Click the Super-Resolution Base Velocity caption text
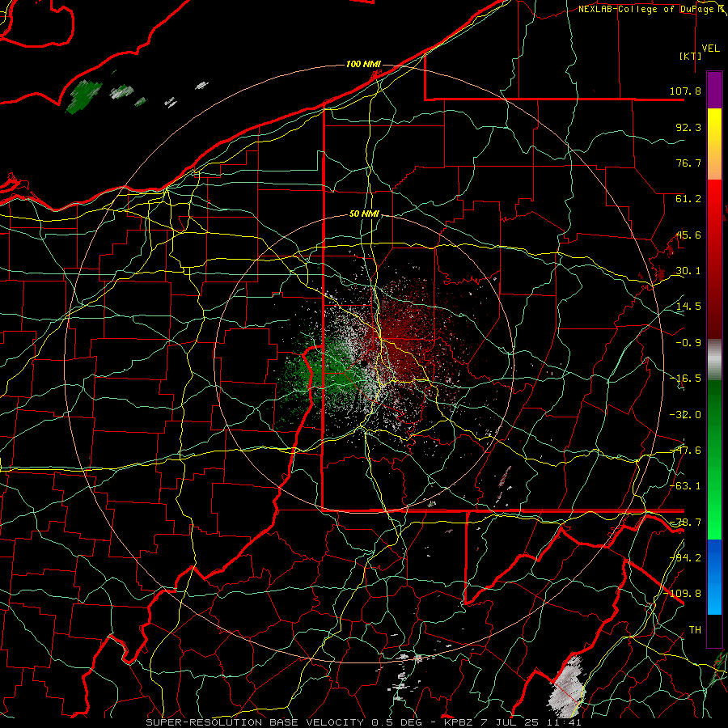Screen dimensions: 728x728 click(x=363, y=722)
